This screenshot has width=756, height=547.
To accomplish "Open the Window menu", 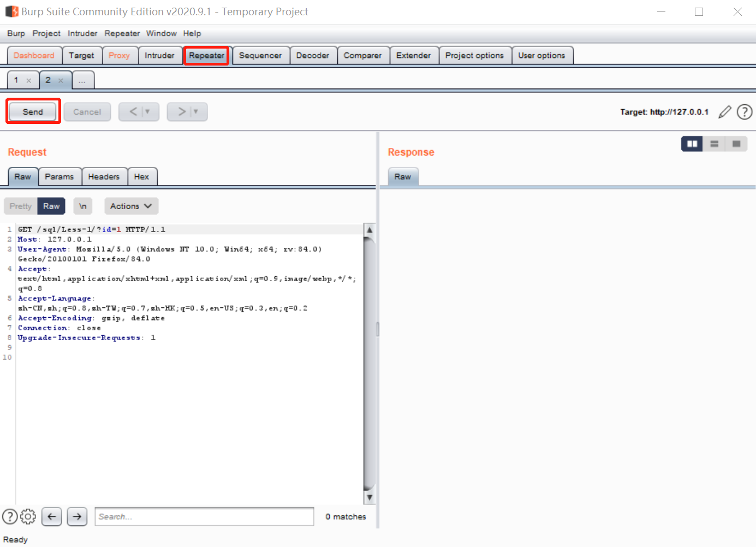I will click(x=162, y=33).
